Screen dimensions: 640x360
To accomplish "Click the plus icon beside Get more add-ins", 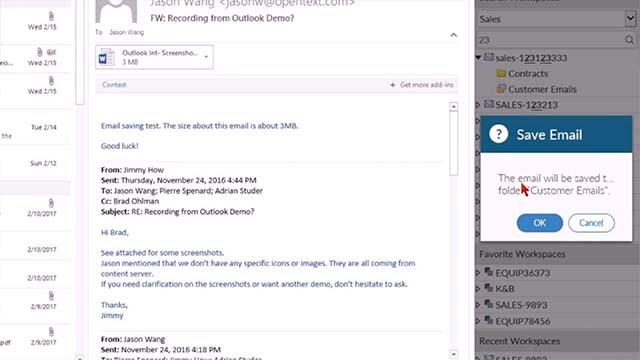I will tap(392, 85).
